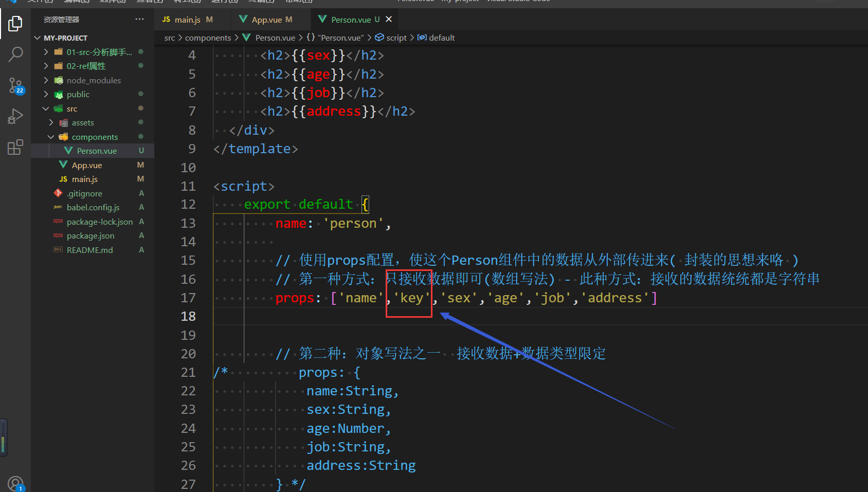This screenshot has width=868, height=492.
Task: Click the 资源管理器 panel title
Action: coord(61,20)
